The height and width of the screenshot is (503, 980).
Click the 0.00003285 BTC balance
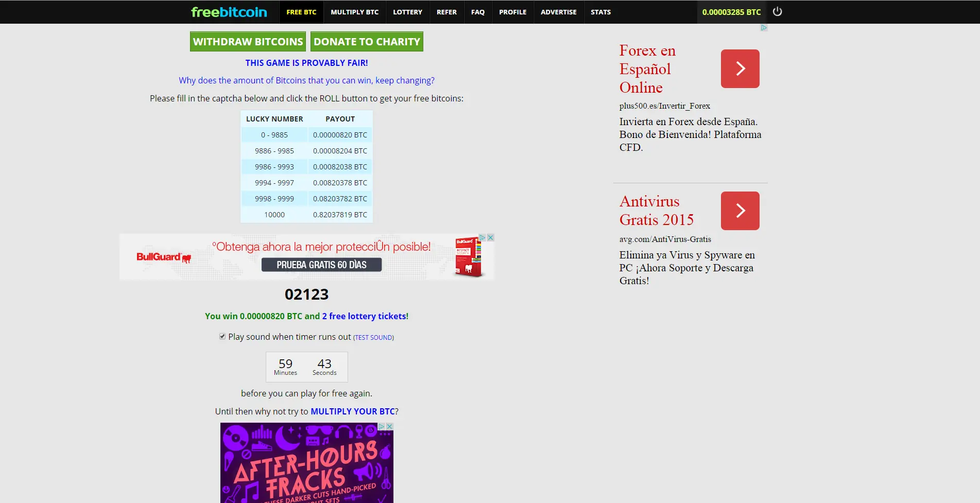pos(731,12)
